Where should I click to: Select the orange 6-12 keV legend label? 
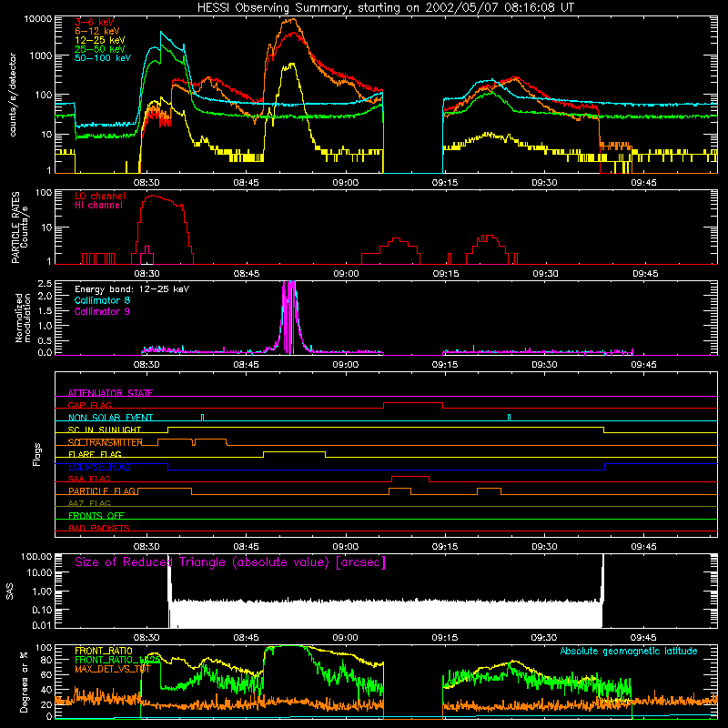[x=97, y=31]
